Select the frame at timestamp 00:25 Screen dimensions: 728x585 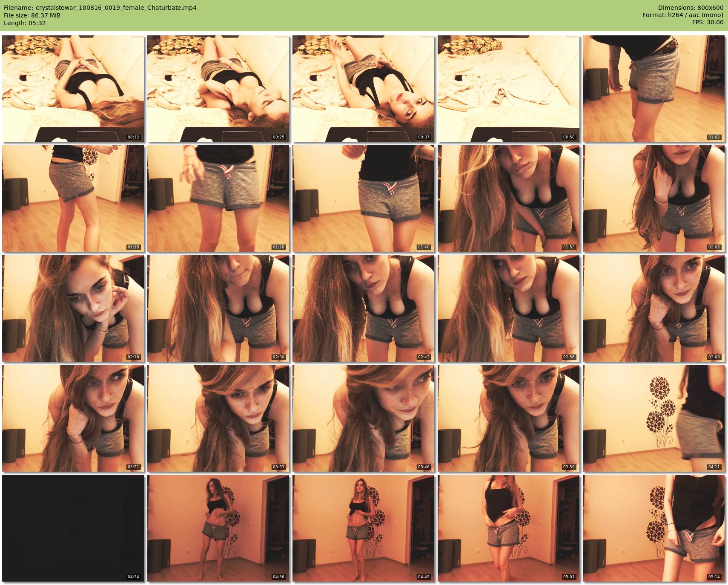(218, 89)
